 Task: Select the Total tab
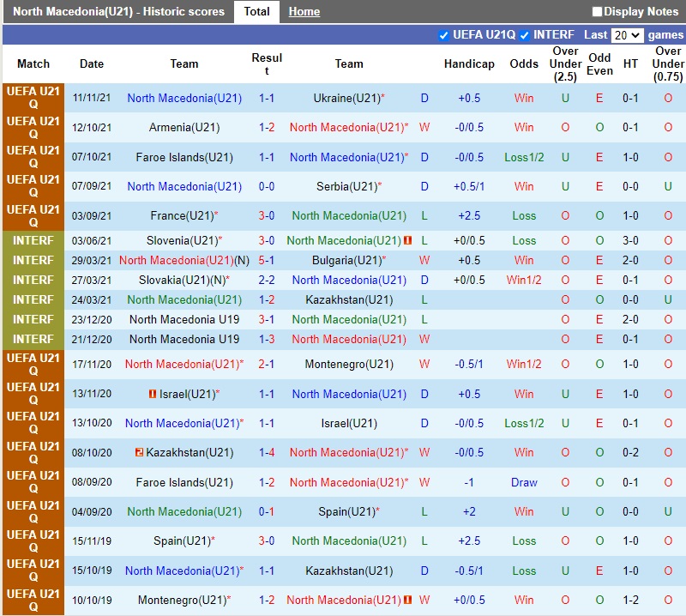tap(256, 12)
